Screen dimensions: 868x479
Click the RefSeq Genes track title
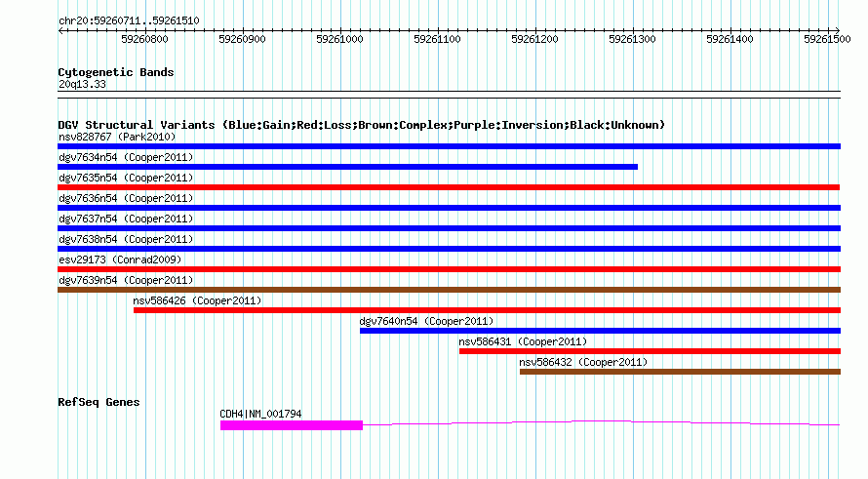point(99,402)
